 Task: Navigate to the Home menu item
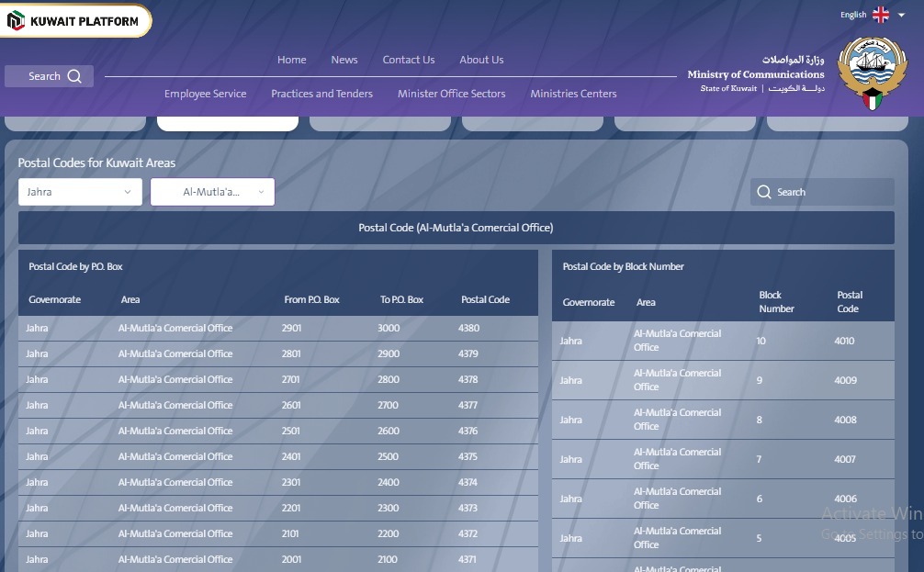[291, 60]
